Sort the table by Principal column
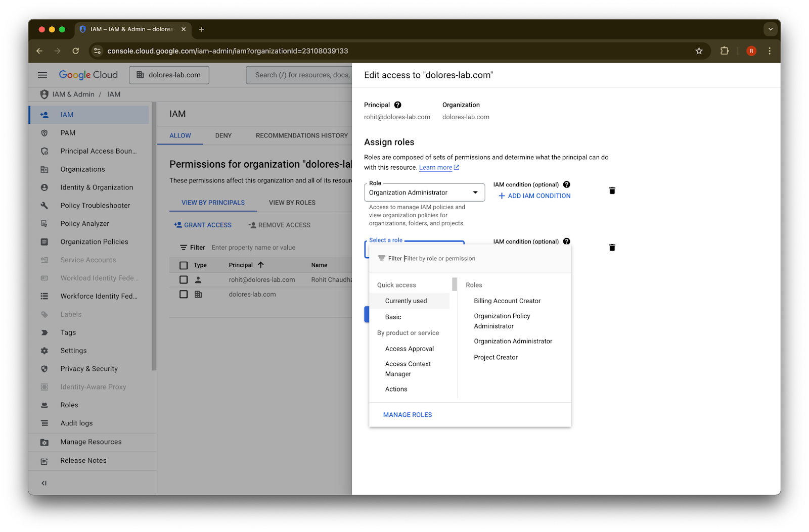The image size is (809, 532). click(246, 265)
